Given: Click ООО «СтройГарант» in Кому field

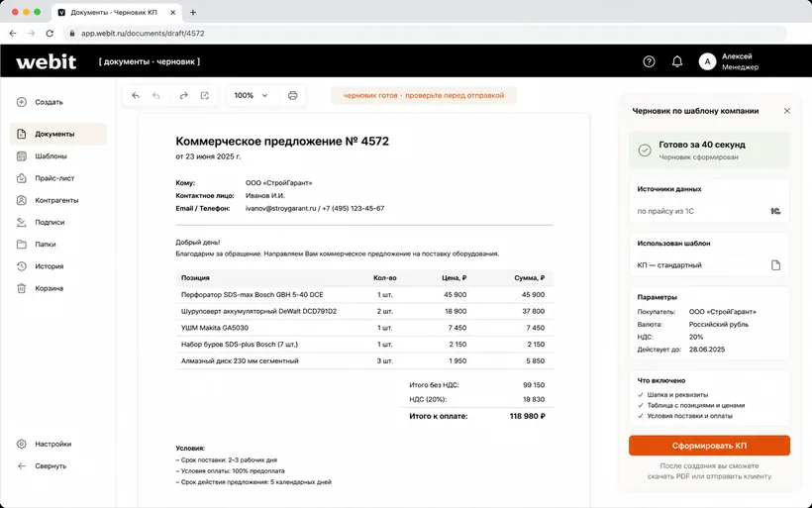Looking at the screenshot, I should coord(278,183).
